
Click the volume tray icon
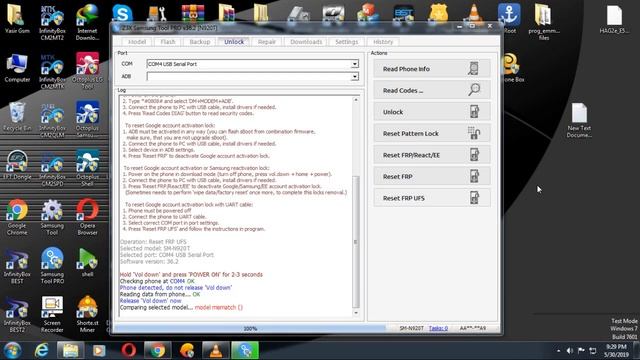569,351
